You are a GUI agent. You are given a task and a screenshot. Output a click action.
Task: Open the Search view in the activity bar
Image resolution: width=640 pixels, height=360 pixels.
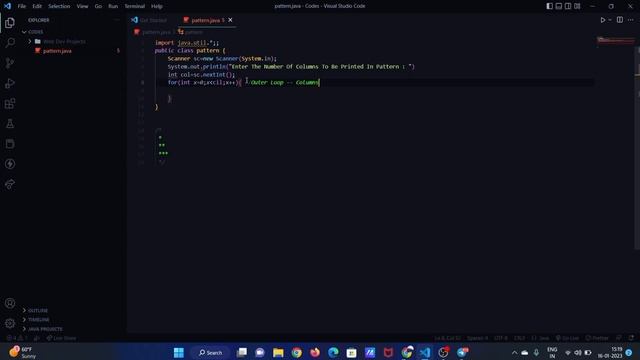click(x=10, y=43)
